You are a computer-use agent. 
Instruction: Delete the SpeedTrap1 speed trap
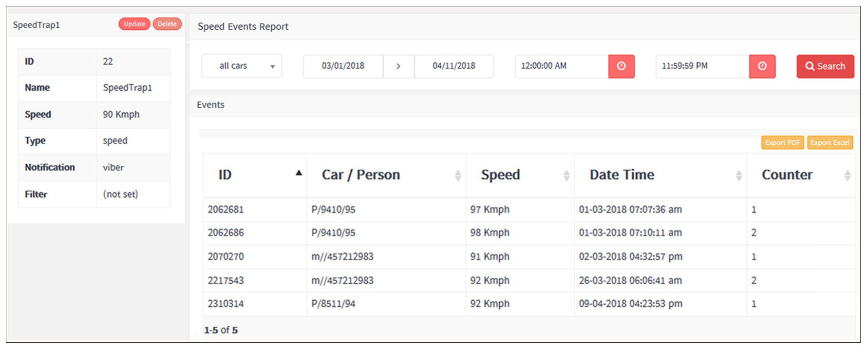[x=167, y=24]
